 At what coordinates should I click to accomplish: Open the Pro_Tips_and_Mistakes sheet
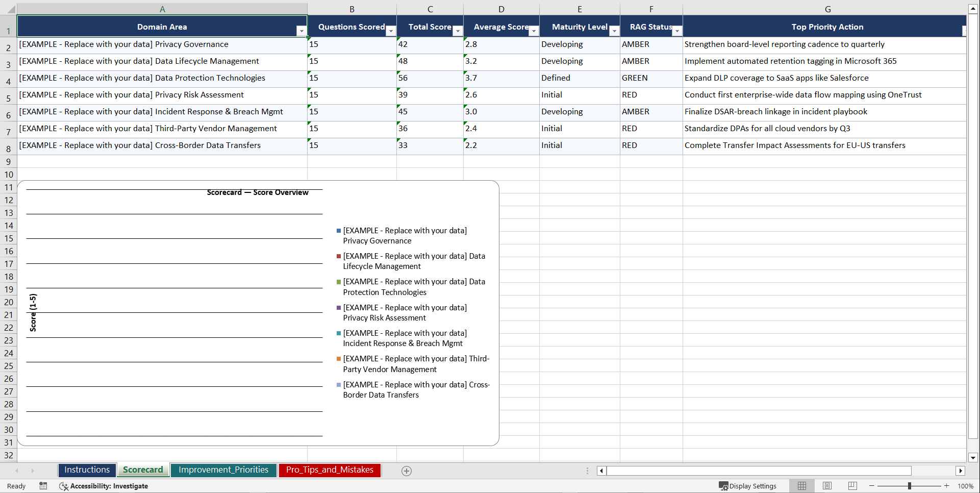[x=330, y=470]
